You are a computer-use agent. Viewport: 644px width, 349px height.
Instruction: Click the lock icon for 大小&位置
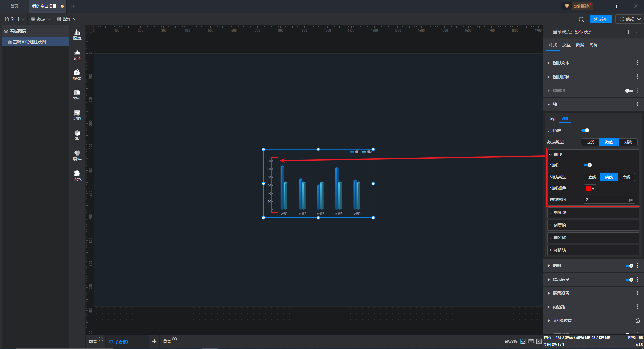pos(637,321)
